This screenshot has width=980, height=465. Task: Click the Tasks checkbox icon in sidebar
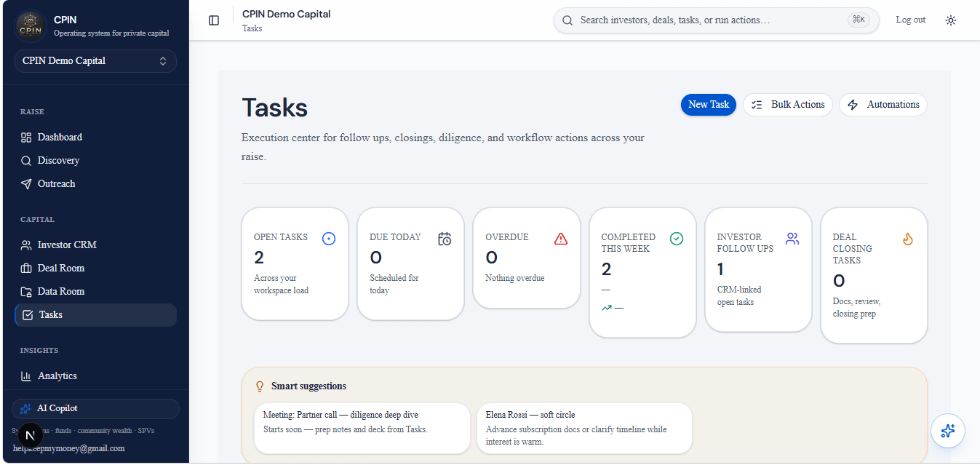tap(28, 315)
